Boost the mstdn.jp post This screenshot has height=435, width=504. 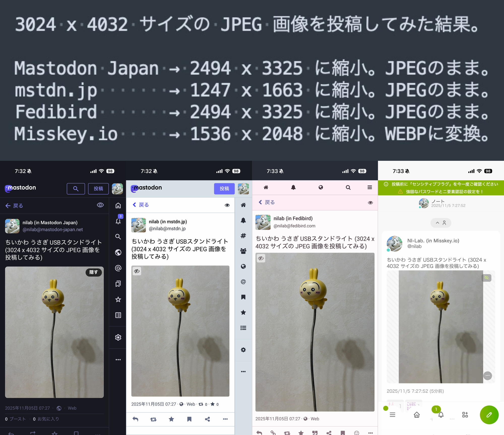(x=153, y=419)
